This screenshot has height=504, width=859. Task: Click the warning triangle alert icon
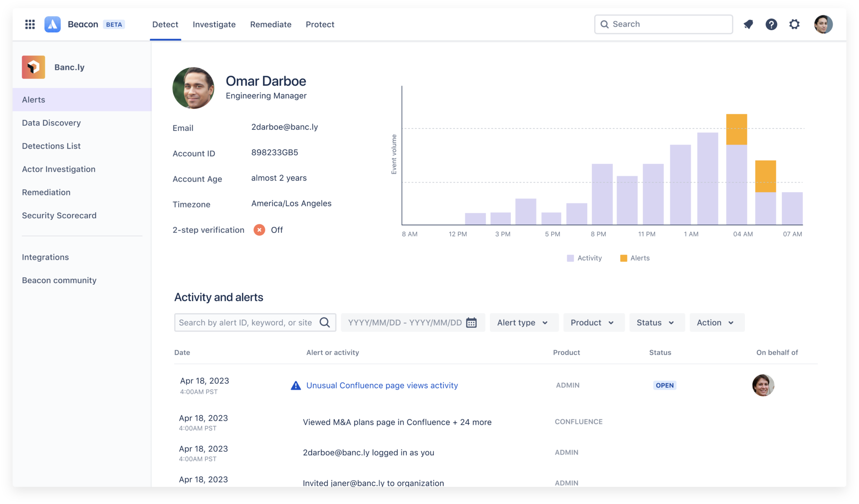tap(296, 385)
